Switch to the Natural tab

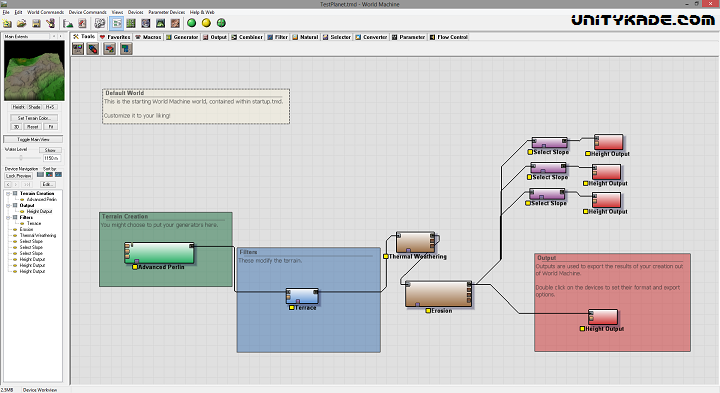click(x=305, y=37)
